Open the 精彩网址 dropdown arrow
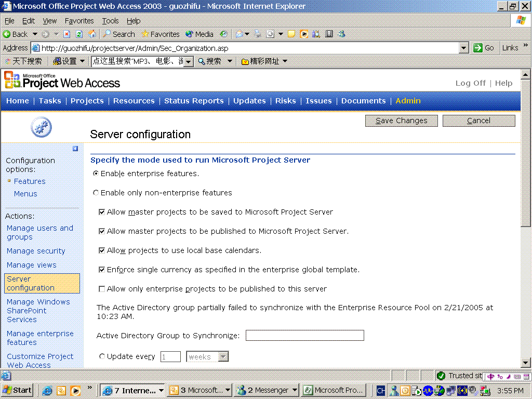The image size is (532, 399). click(x=285, y=61)
